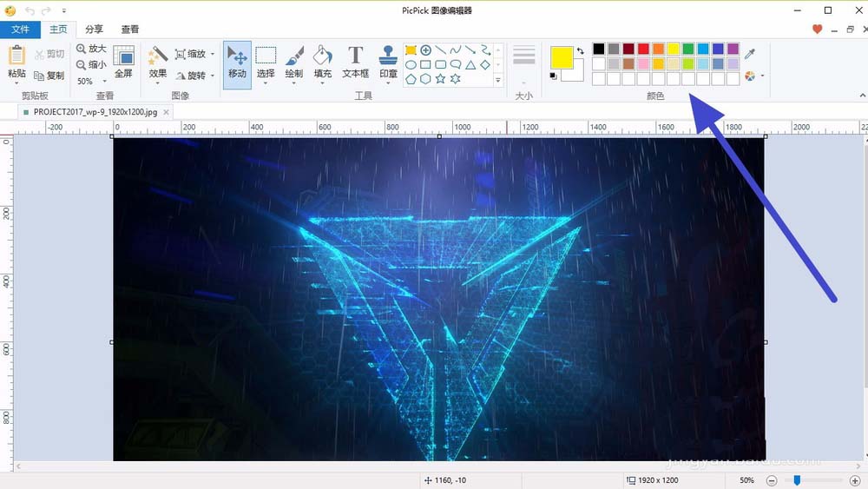Reset colors to black and white
The height and width of the screenshot is (489, 868).
[554, 76]
